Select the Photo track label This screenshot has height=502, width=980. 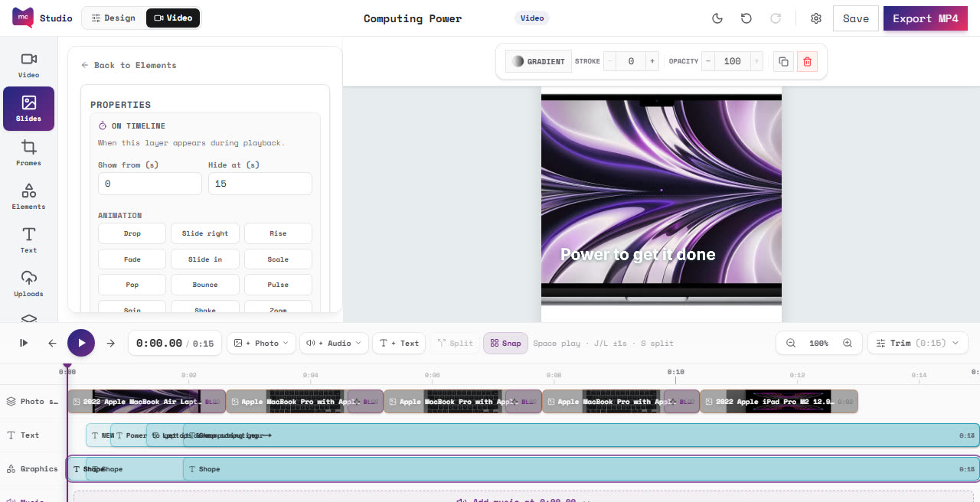pos(32,402)
